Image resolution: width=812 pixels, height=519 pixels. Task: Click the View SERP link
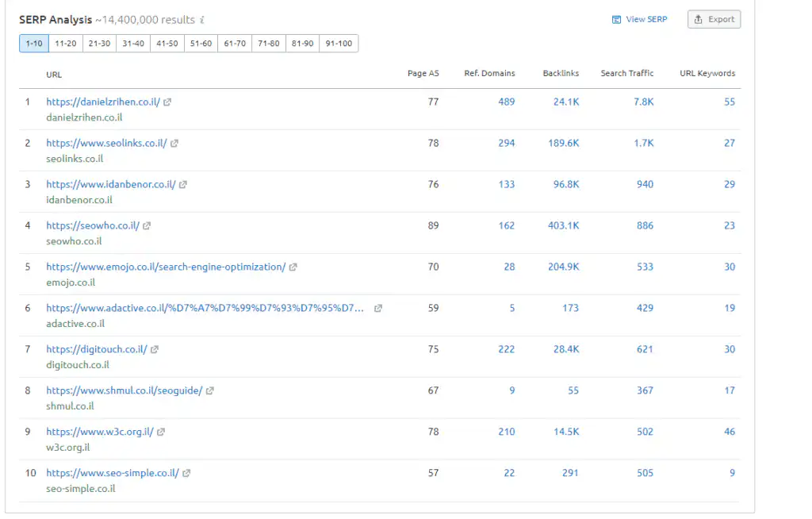640,19
